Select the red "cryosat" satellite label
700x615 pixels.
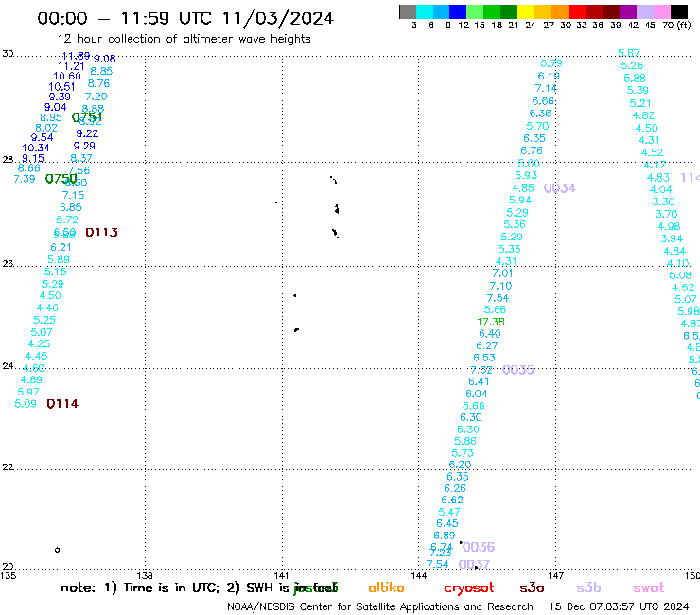click(x=469, y=588)
